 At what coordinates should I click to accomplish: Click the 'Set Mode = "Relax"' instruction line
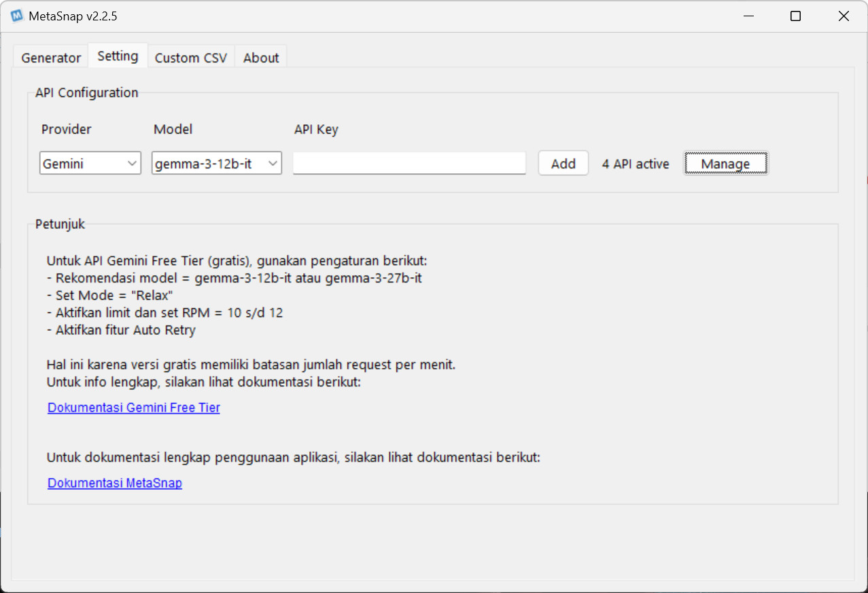coord(110,295)
